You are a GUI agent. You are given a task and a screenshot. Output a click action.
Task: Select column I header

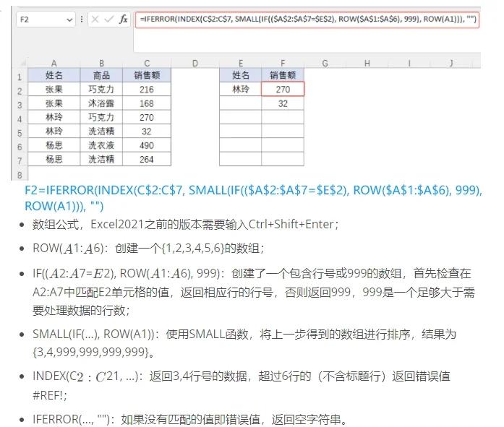tap(409, 64)
